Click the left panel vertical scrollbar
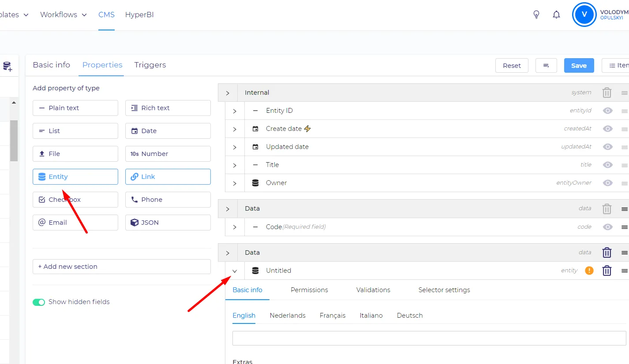This screenshot has width=629, height=364. coord(14,141)
